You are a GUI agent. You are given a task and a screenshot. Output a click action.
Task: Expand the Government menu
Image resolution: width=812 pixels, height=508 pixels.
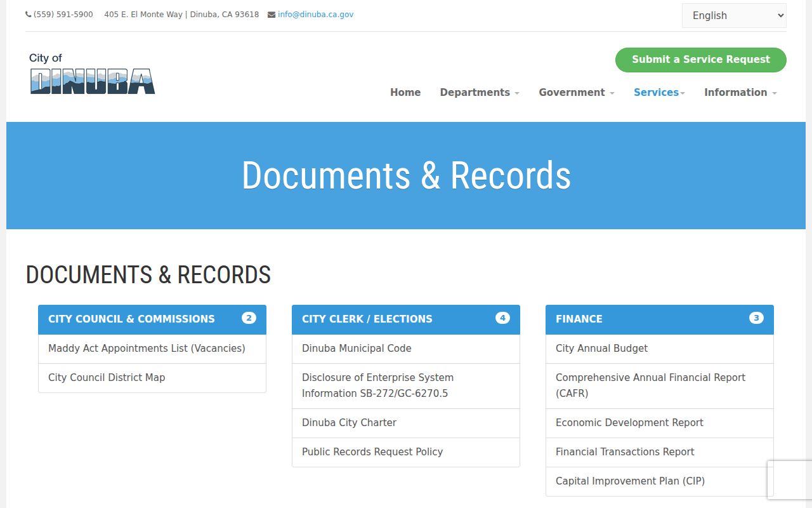(x=577, y=93)
